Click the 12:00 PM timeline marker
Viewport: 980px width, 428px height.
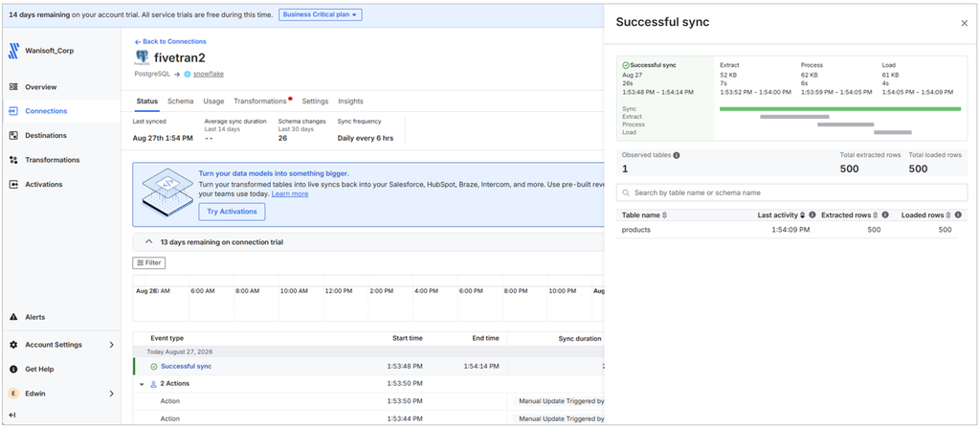(x=339, y=291)
